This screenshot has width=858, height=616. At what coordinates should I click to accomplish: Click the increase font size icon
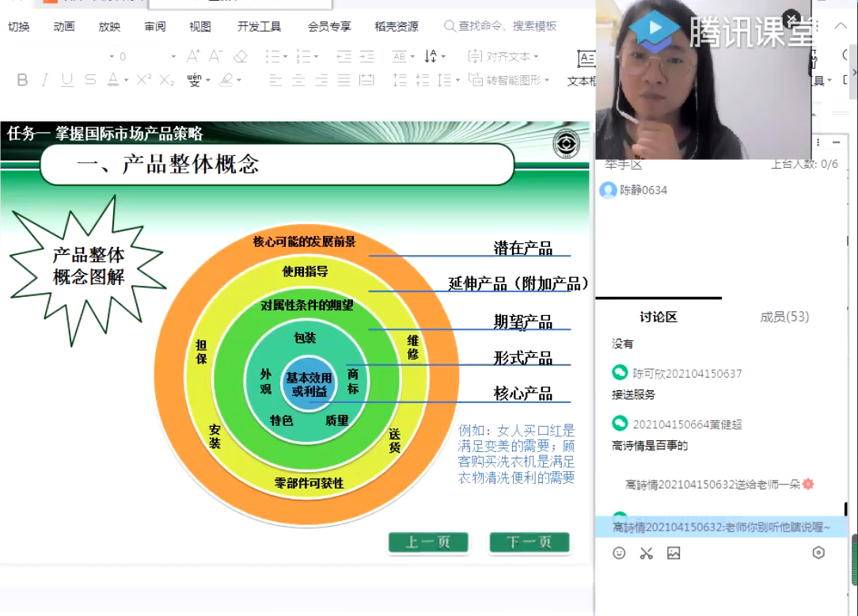(x=193, y=56)
